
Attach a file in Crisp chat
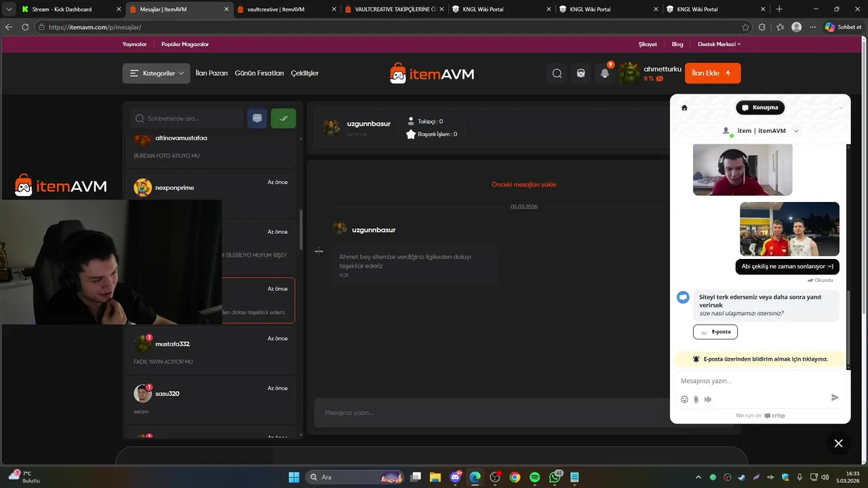696,399
